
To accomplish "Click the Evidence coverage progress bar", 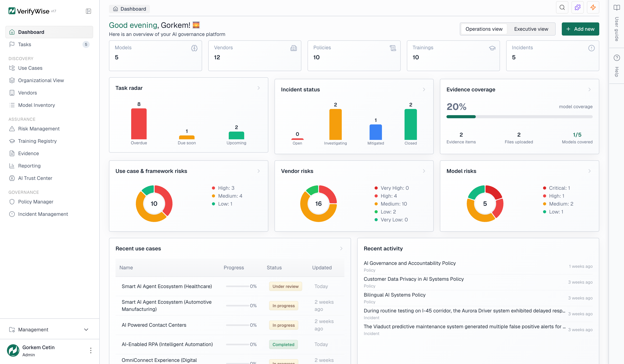I will pyautogui.click(x=519, y=117).
